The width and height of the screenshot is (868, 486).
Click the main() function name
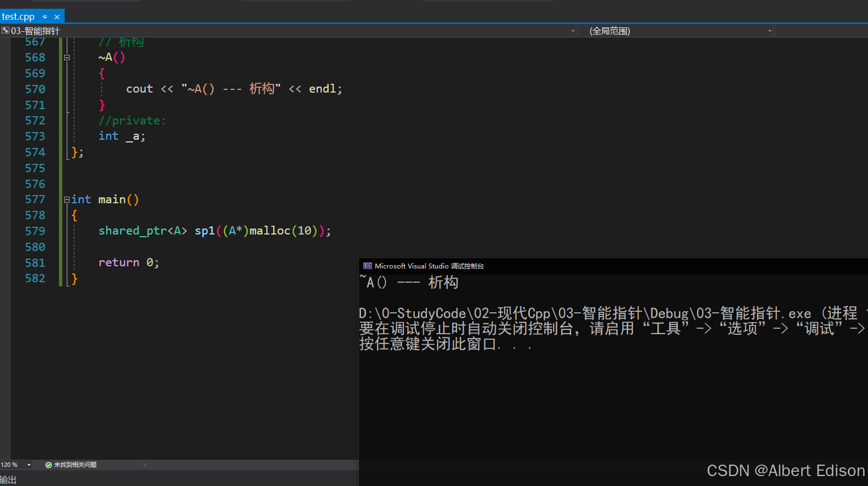pos(118,199)
